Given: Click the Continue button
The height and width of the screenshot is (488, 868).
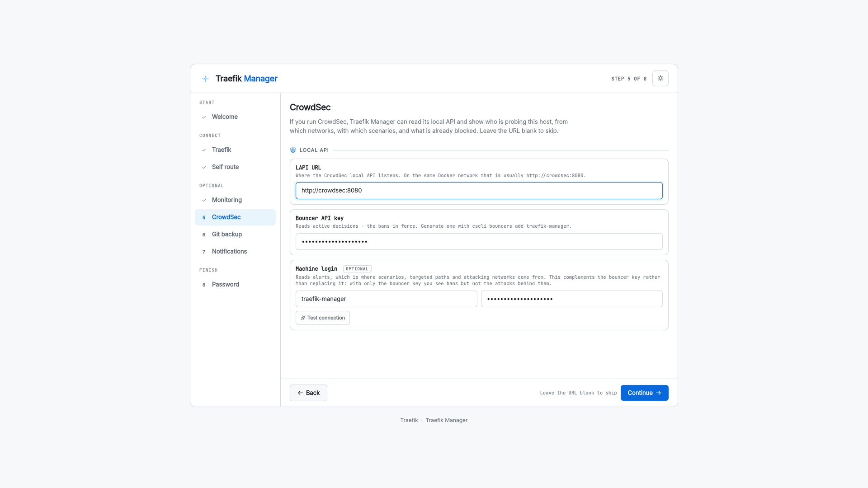Looking at the screenshot, I should [x=644, y=393].
